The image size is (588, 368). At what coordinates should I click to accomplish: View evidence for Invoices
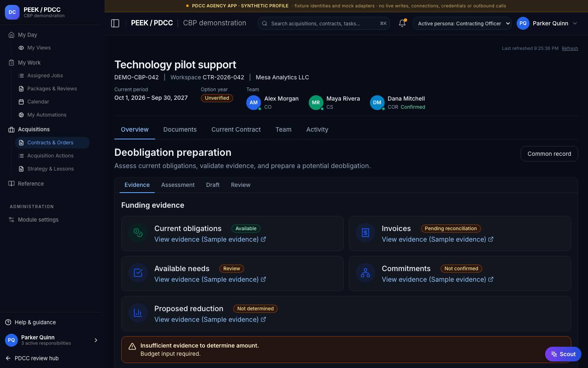pyautogui.click(x=438, y=239)
